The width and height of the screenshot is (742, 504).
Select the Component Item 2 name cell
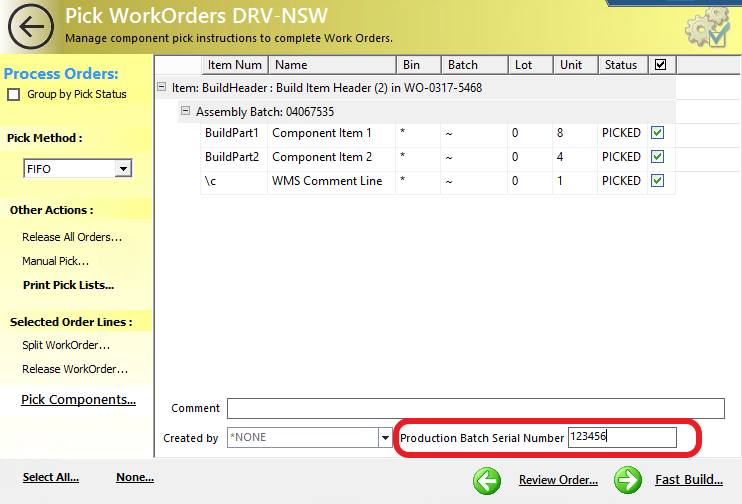click(331, 157)
